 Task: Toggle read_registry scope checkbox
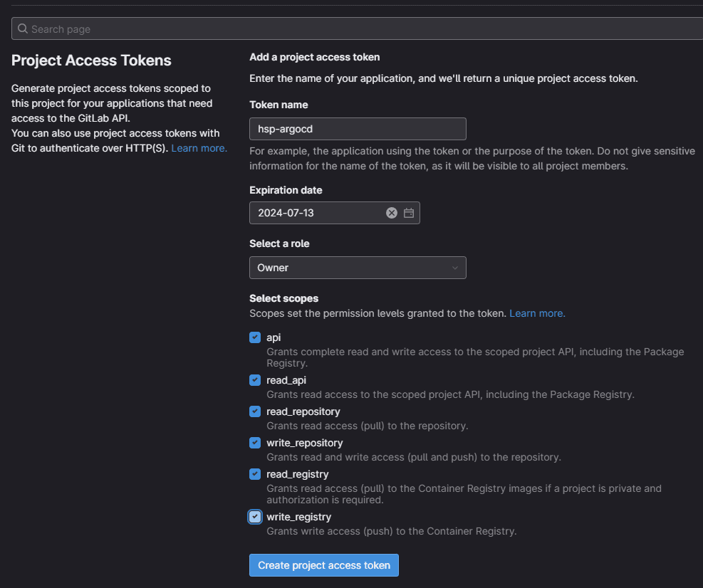(x=255, y=474)
